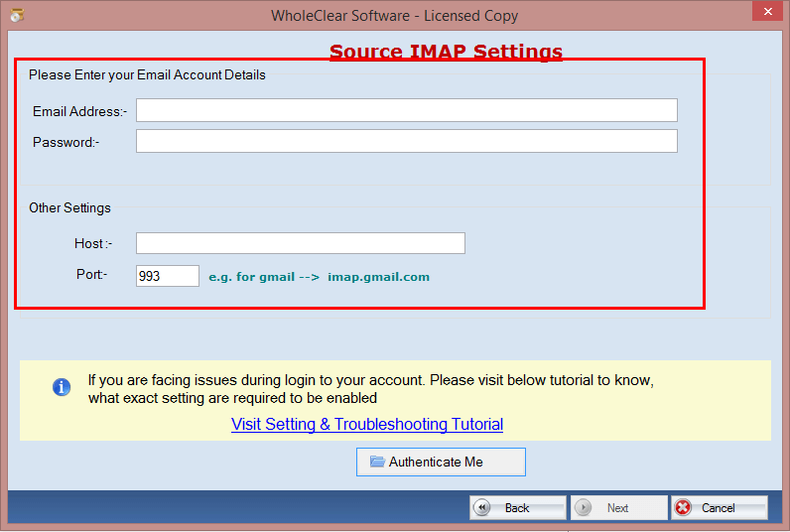Click the arrow icon on the Next button
790x532 pixels.
pyautogui.click(x=584, y=507)
